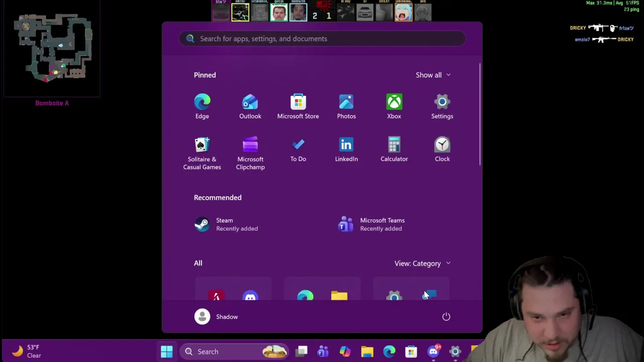Expand Show all pinned apps

433,75
